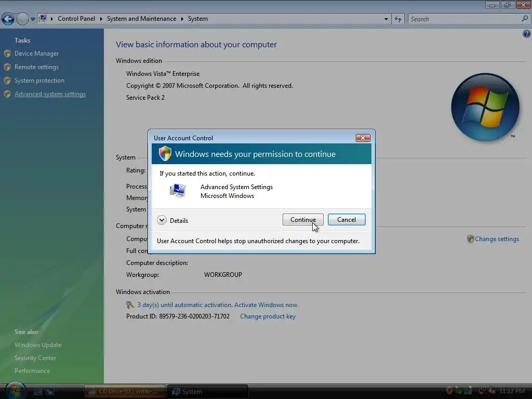Select System and Maintenance breadcrumb
Image resolution: width=532 pixels, height=399 pixels.
tap(141, 19)
